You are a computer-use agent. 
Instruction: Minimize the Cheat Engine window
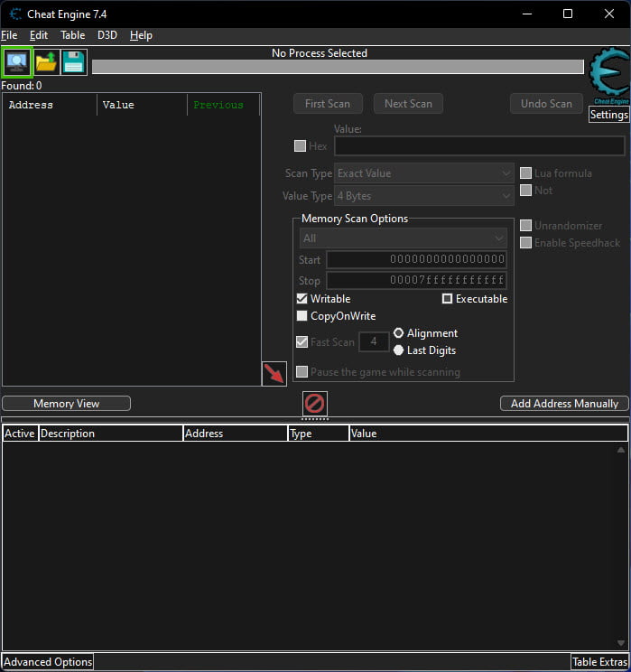(527, 14)
